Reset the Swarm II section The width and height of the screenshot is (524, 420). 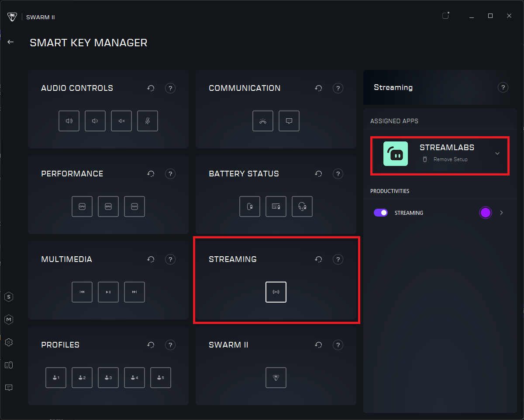pyautogui.click(x=318, y=345)
